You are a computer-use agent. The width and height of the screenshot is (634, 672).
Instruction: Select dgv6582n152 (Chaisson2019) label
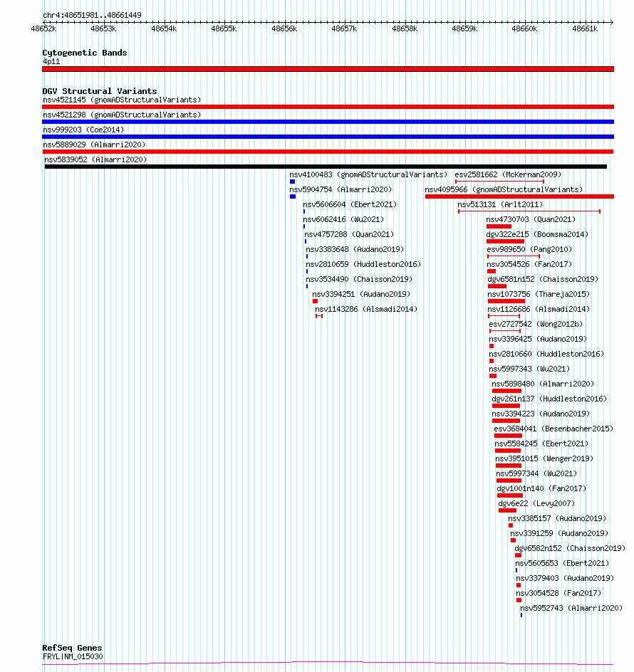pyautogui.click(x=570, y=549)
